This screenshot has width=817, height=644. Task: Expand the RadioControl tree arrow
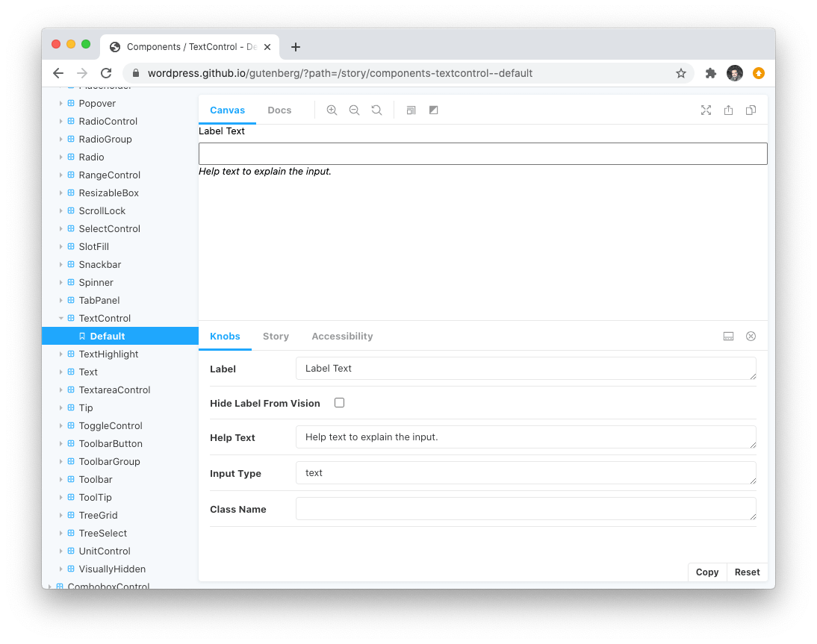pyautogui.click(x=61, y=122)
